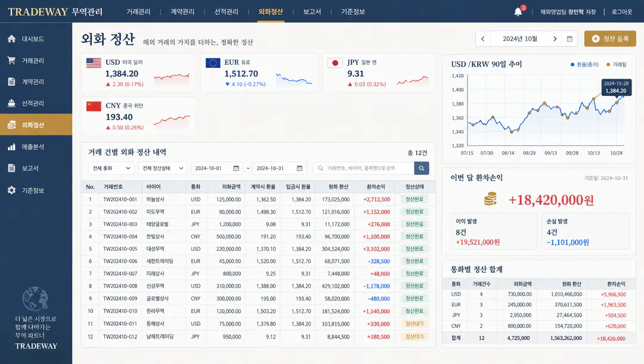644x364 pixels.
Task: Click the sidebar 대시보드 label
Action: coord(33,39)
